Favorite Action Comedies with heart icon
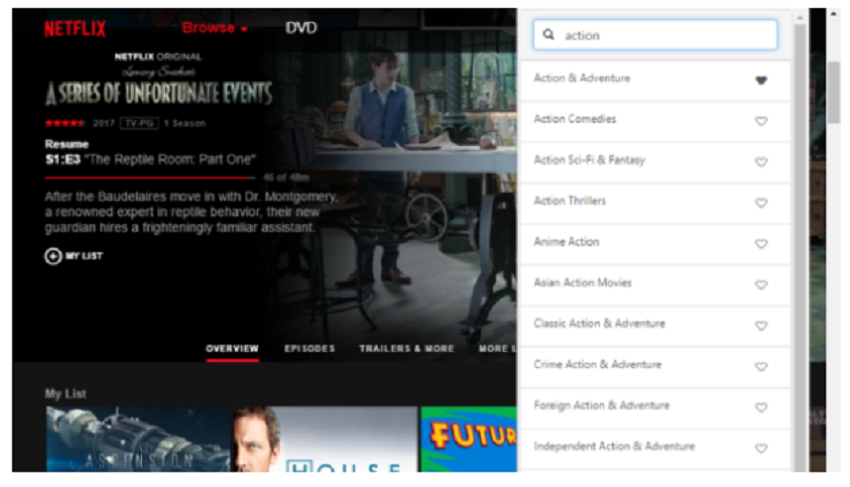 point(761,121)
